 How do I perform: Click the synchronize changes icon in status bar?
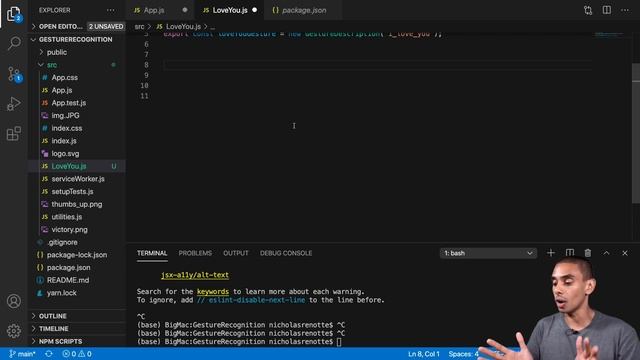pos(49,354)
